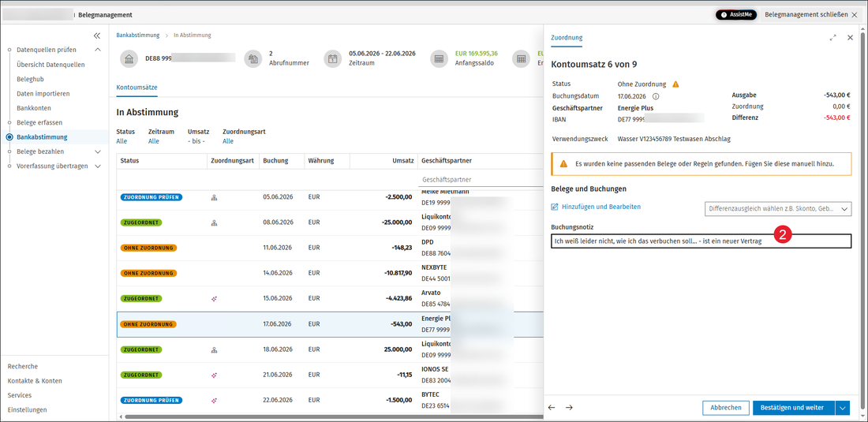Go to the next Kontoumsatz with right arrow
Image resolution: width=868 pixels, height=422 pixels.
point(569,408)
